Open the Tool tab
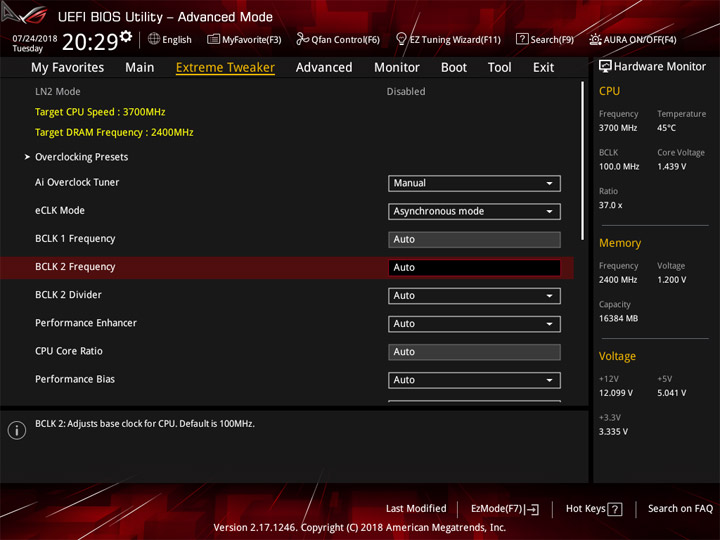The image size is (720, 540). pos(499,68)
